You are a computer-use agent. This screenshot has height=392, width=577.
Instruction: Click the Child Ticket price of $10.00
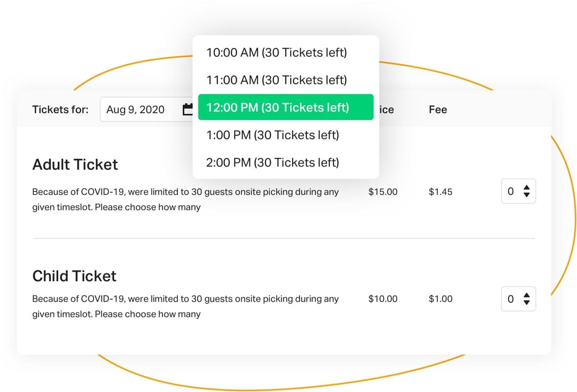(383, 299)
